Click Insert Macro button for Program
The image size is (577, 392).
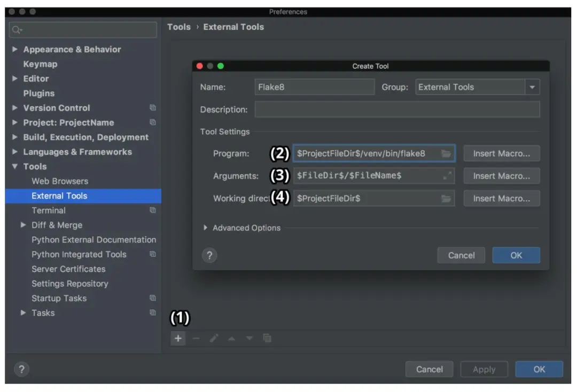click(502, 153)
